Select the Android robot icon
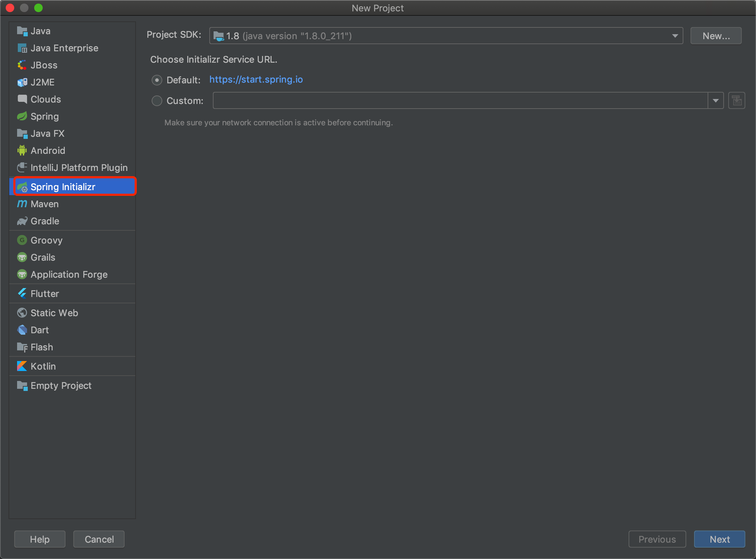The image size is (756, 559). (22, 151)
